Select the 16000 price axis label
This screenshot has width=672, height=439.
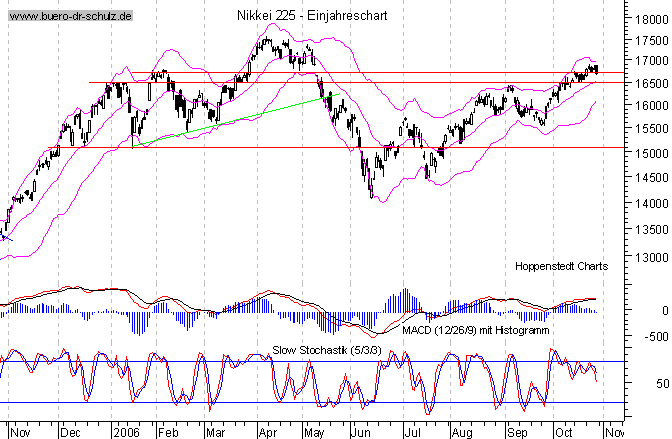tap(652, 105)
